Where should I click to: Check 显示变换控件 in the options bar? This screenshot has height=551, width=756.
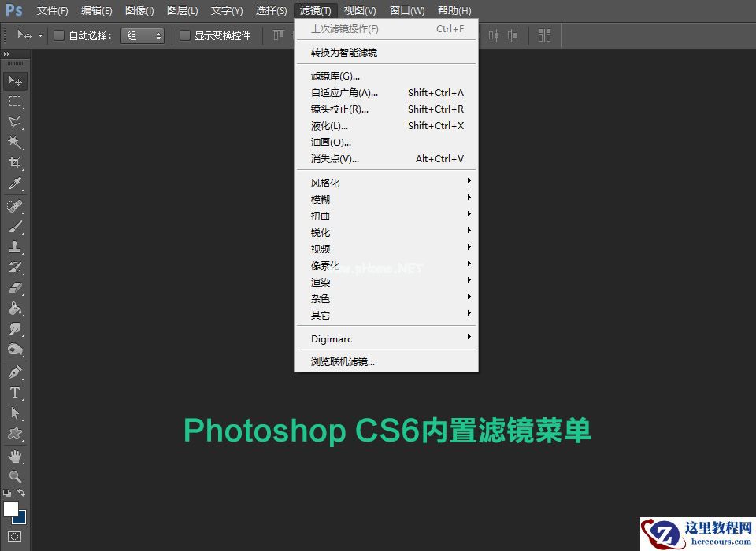pyautogui.click(x=185, y=35)
